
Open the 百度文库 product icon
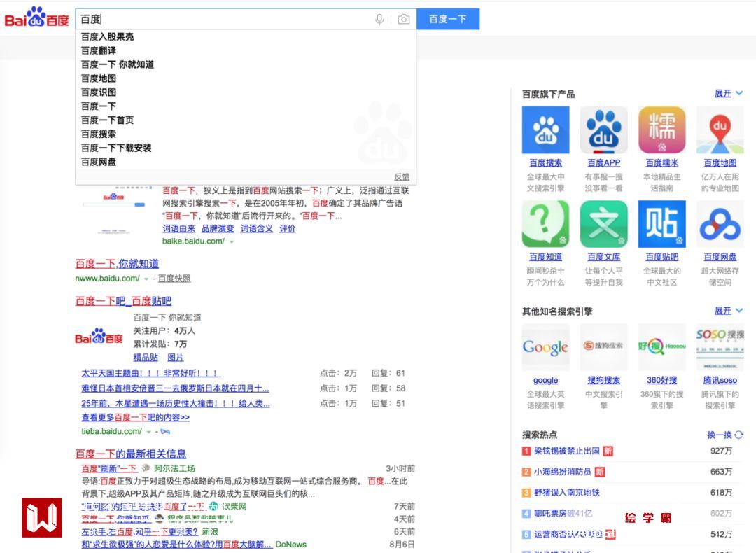(603, 224)
